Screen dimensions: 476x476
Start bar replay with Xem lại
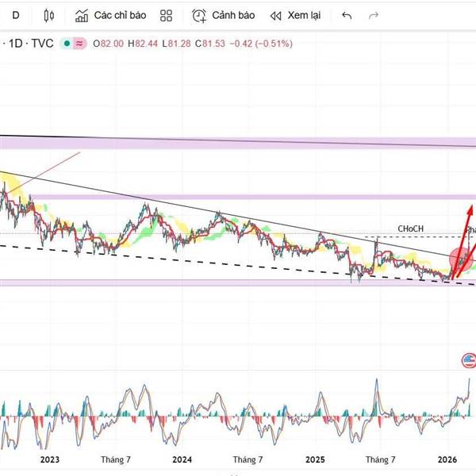point(295,16)
